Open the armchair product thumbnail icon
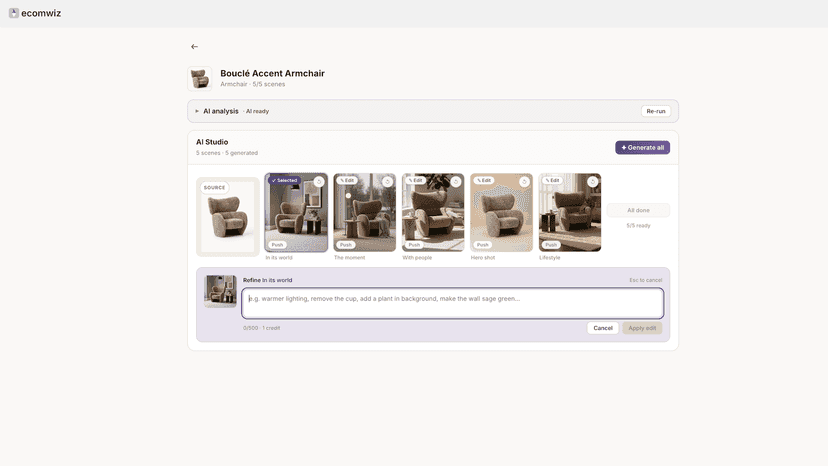This screenshot has height=466, width=828. point(200,79)
